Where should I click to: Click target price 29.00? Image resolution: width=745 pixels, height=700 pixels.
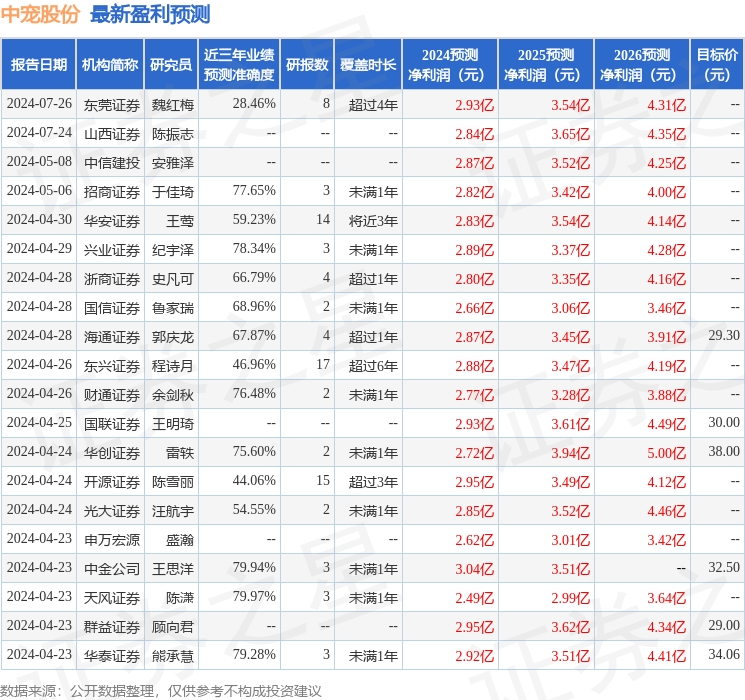click(724, 626)
